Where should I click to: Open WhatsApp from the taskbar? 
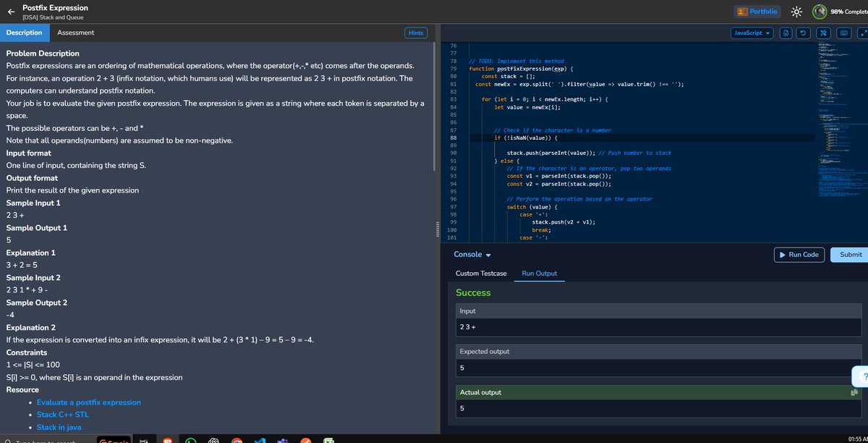[x=190, y=440]
